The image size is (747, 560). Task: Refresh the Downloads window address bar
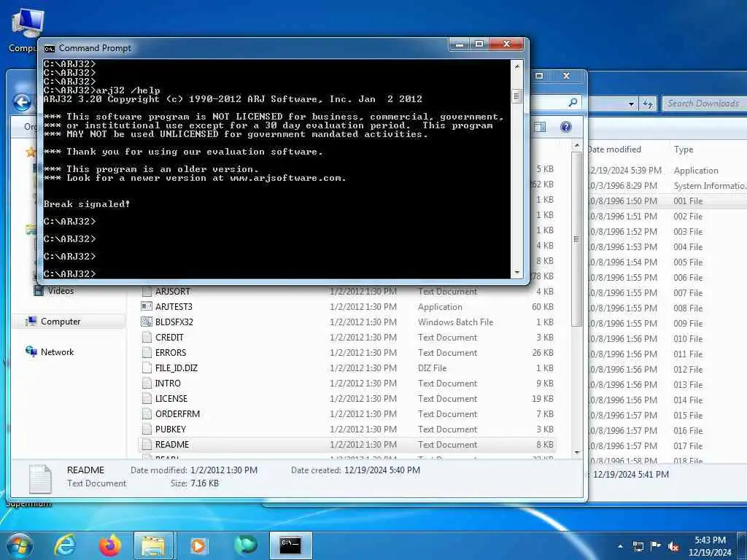coord(648,104)
